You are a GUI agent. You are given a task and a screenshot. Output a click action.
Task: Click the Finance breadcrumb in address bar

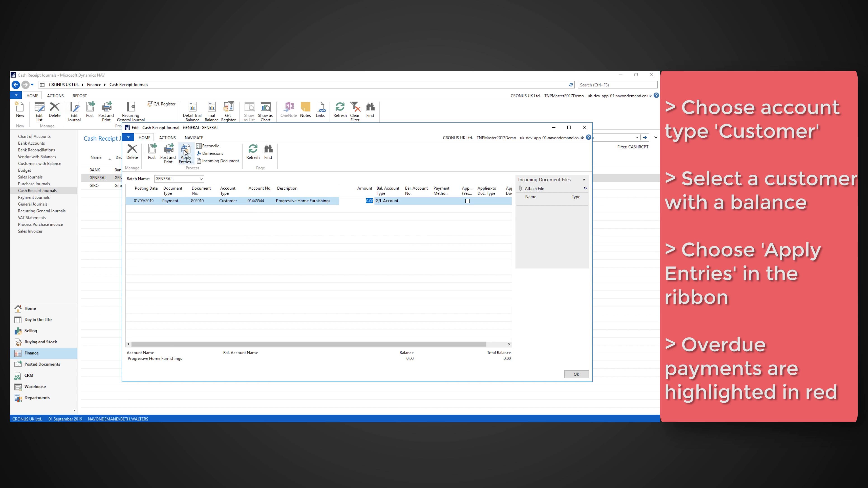click(x=94, y=85)
